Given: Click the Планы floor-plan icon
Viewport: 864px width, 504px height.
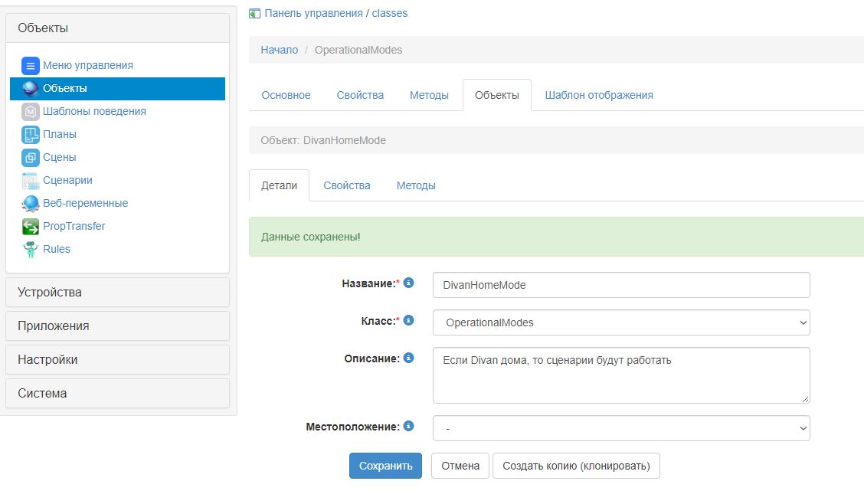Looking at the screenshot, I should point(31,135).
